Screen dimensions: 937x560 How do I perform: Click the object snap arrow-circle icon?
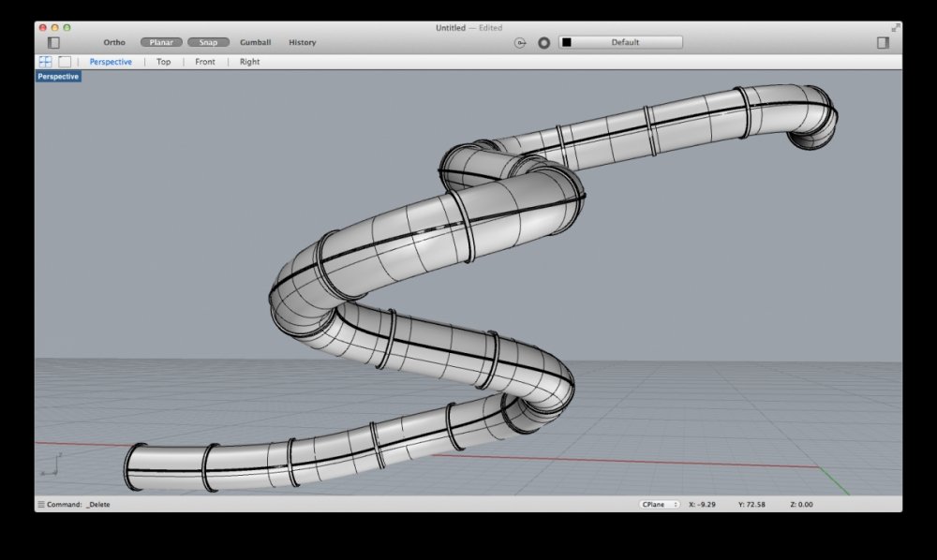coord(521,42)
